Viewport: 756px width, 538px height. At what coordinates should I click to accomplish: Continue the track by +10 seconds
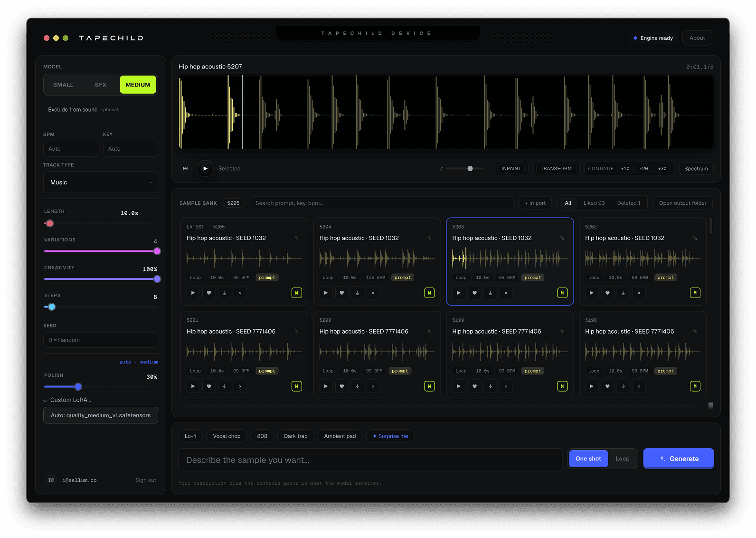click(625, 169)
